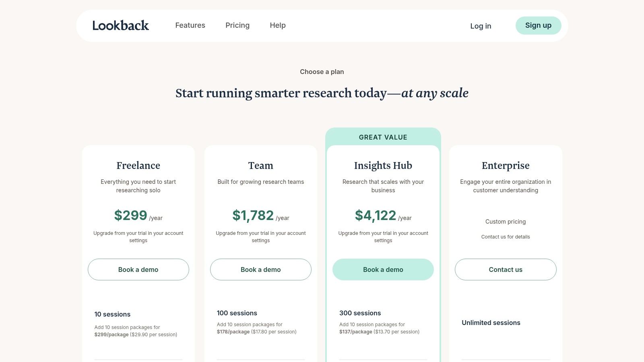Click the Lookback logo
The width and height of the screenshot is (644, 362).
pos(121,25)
